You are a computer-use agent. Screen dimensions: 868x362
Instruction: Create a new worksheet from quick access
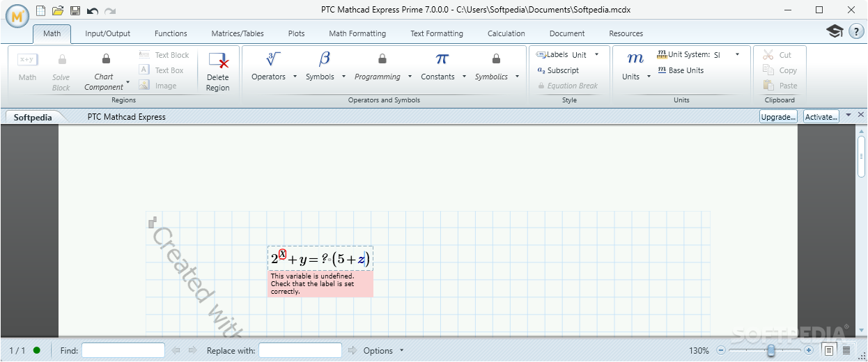(41, 11)
